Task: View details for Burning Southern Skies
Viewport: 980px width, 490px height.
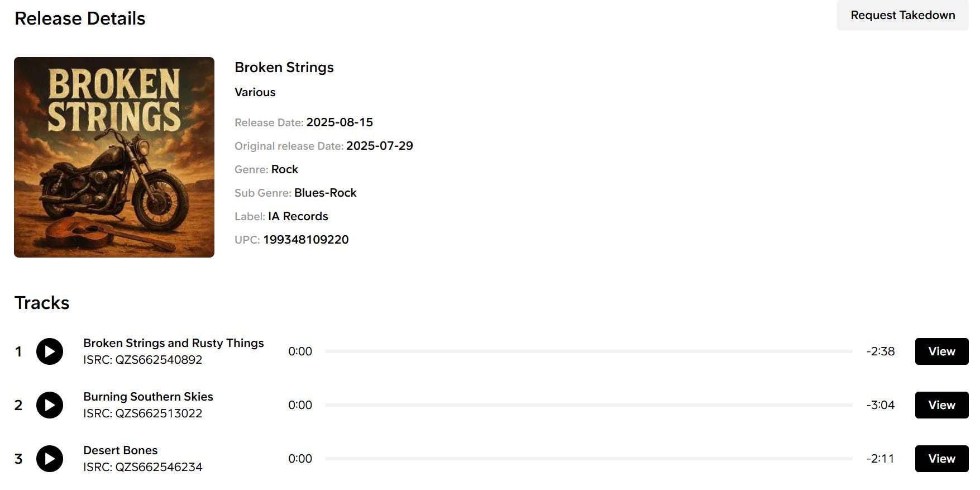Action: (941, 405)
